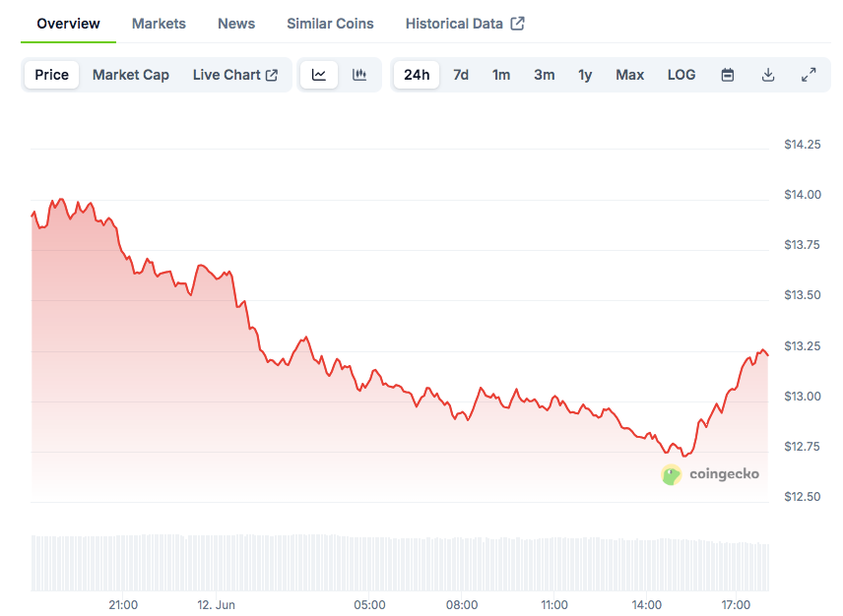Viewport: 843px width, 616px height.
Task: Go to the News tab
Action: (x=236, y=24)
